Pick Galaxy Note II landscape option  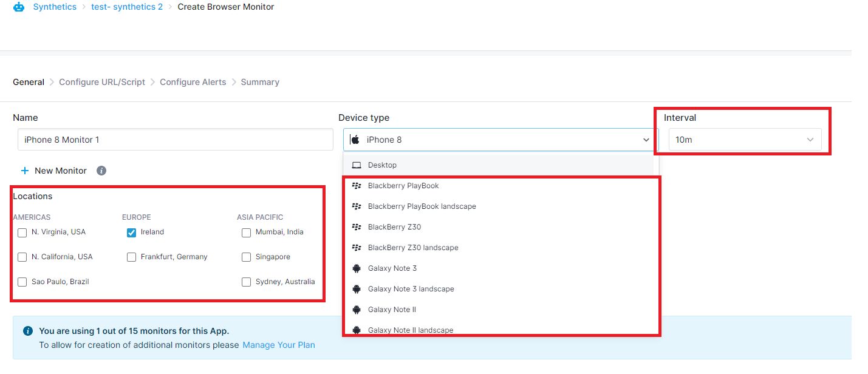pyautogui.click(x=498, y=329)
